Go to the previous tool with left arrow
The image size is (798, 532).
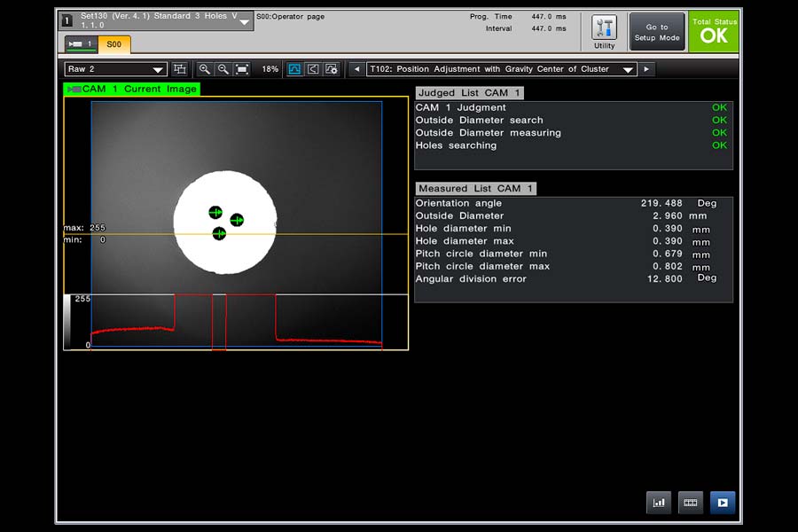[356, 69]
